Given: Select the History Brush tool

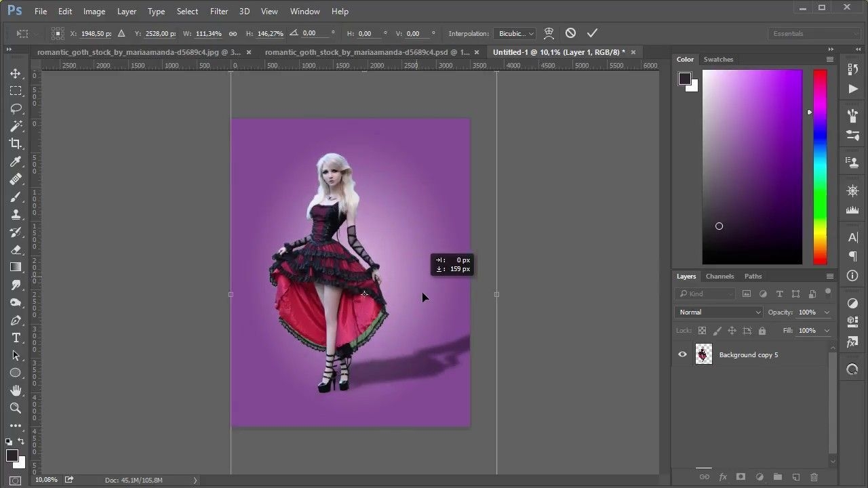Looking at the screenshot, I should [x=16, y=232].
